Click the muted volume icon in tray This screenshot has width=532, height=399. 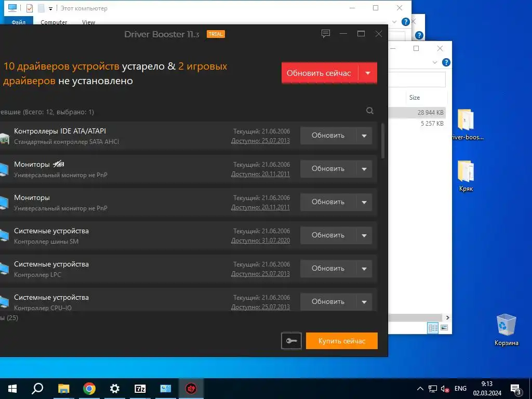pyautogui.click(x=445, y=389)
